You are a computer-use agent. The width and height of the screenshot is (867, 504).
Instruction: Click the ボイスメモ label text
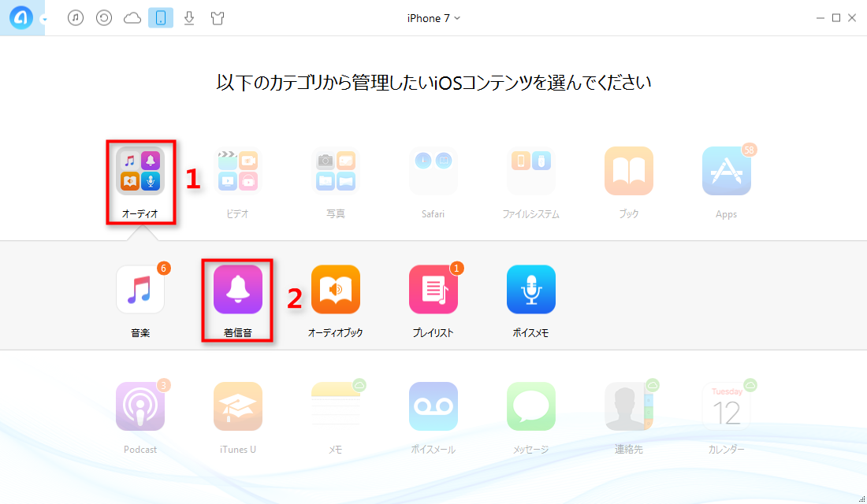(x=530, y=332)
